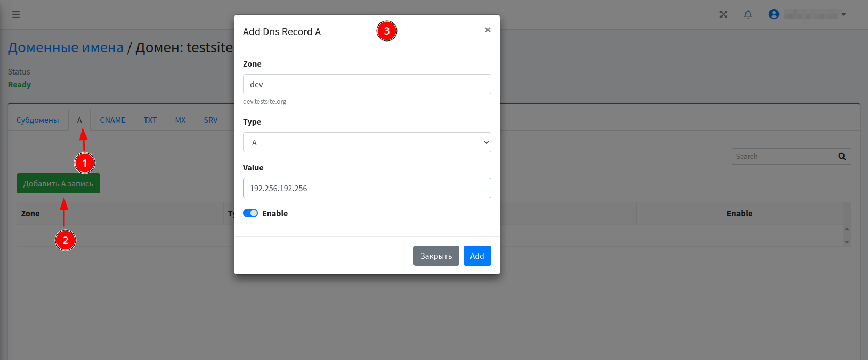Switch to the CNAME tab
This screenshot has height=360, width=868.
(112, 120)
